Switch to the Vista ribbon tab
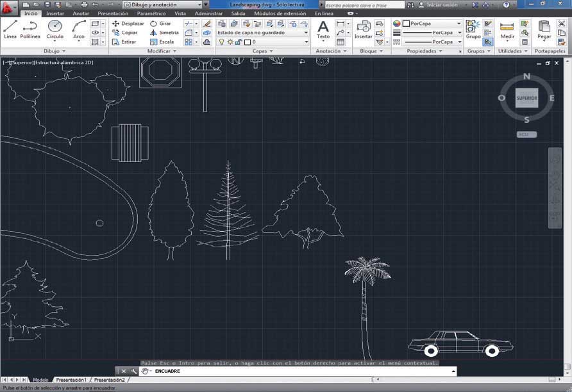Image resolution: width=572 pixels, height=392 pixels. [x=180, y=13]
